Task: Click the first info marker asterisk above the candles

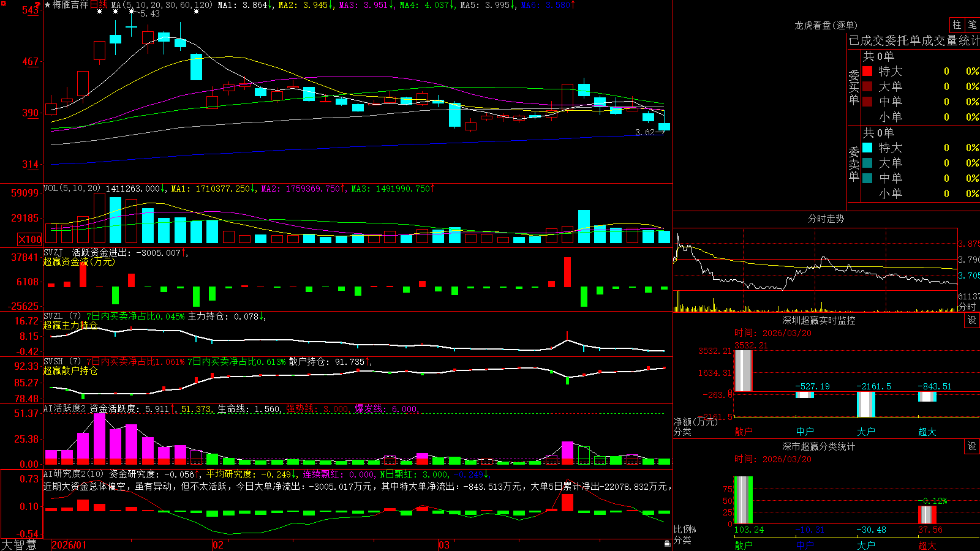Action: [99, 11]
